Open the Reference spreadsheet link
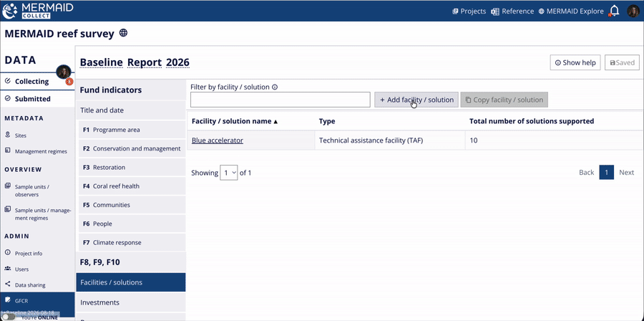The width and height of the screenshot is (644, 321). 512,11
